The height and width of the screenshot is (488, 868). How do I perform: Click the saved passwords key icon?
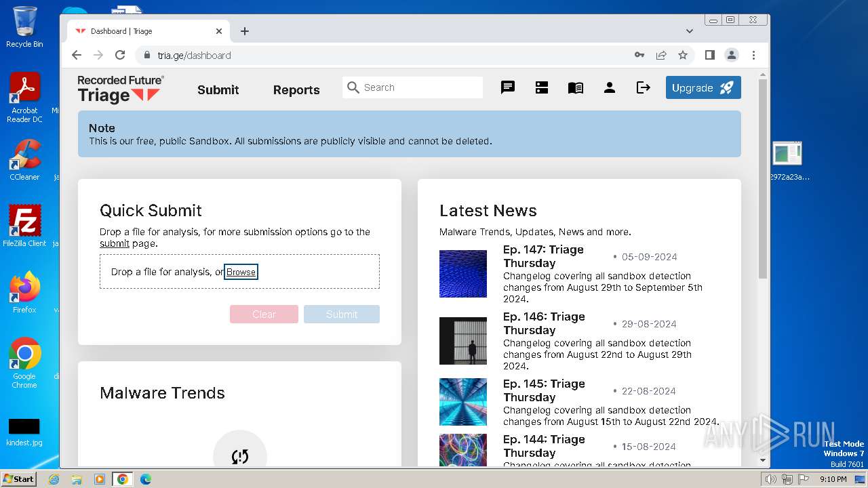click(x=639, y=55)
